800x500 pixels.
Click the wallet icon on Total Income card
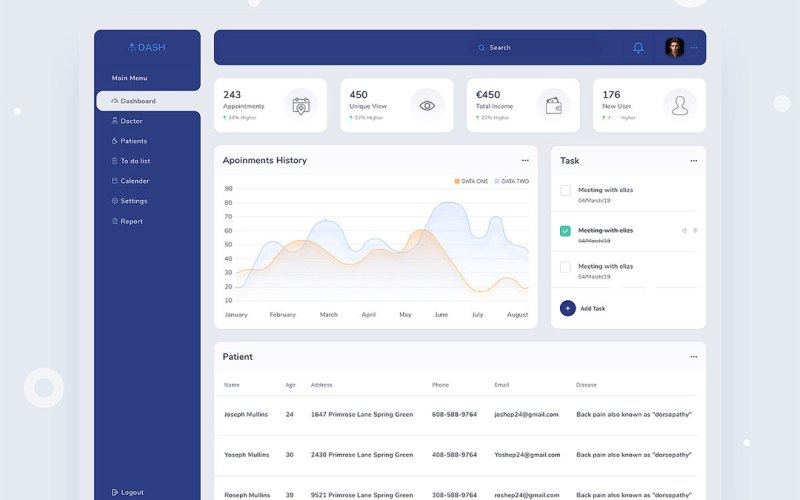coord(554,106)
